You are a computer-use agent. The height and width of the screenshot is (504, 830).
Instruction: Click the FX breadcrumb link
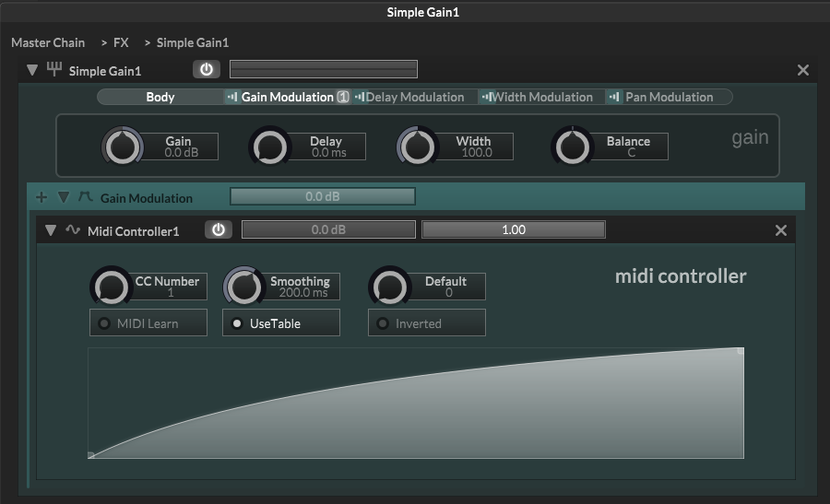point(121,42)
